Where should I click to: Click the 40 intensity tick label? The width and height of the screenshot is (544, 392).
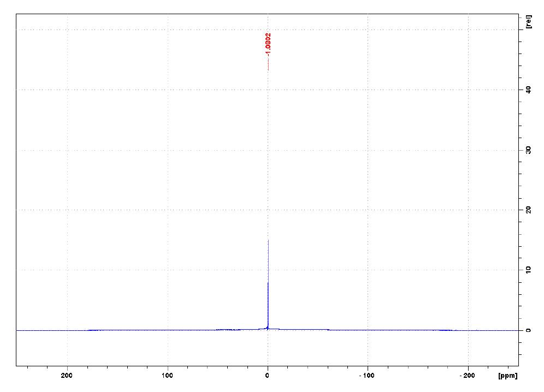pos(528,90)
